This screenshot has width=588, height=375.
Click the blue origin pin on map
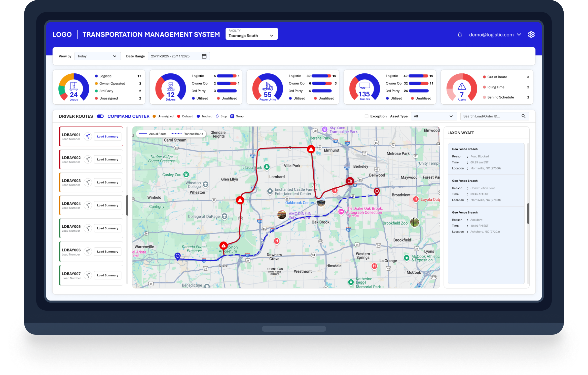tap(177, 256)
